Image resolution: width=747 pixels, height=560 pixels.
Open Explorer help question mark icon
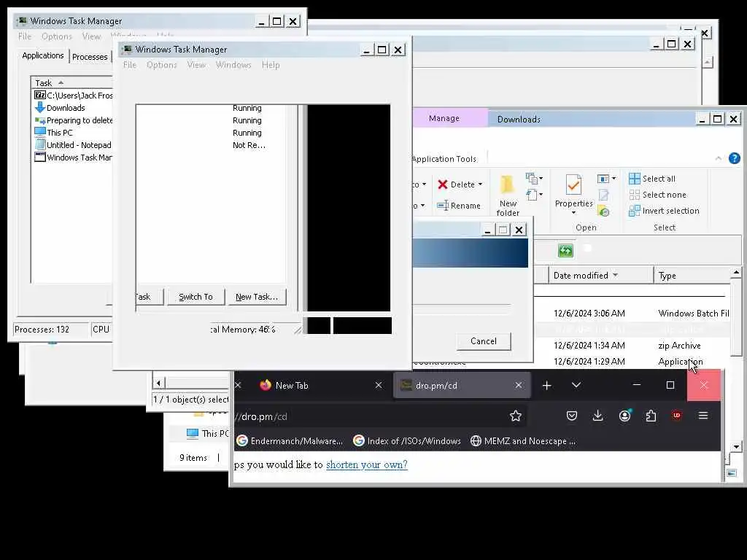[734, 158]
